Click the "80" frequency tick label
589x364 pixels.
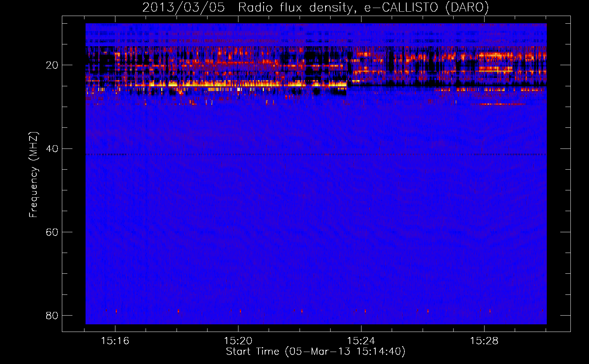[x=52, y=315]
